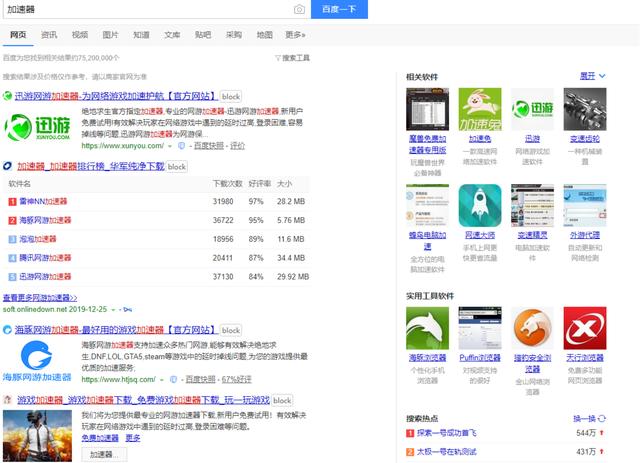Open the 更多 sub-link under game result
The image size is (640, 463).
pyautogui.click(x=133, y=438)
